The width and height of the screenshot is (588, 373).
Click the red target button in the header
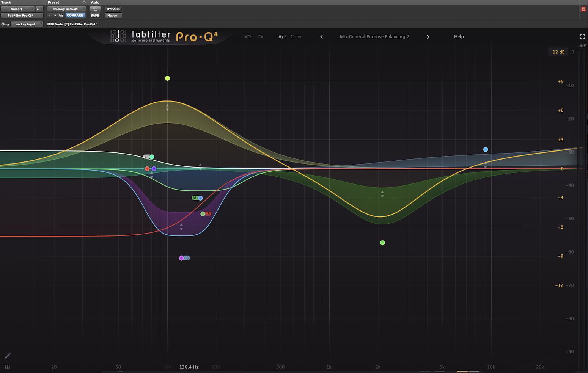(x=583, y=9)
